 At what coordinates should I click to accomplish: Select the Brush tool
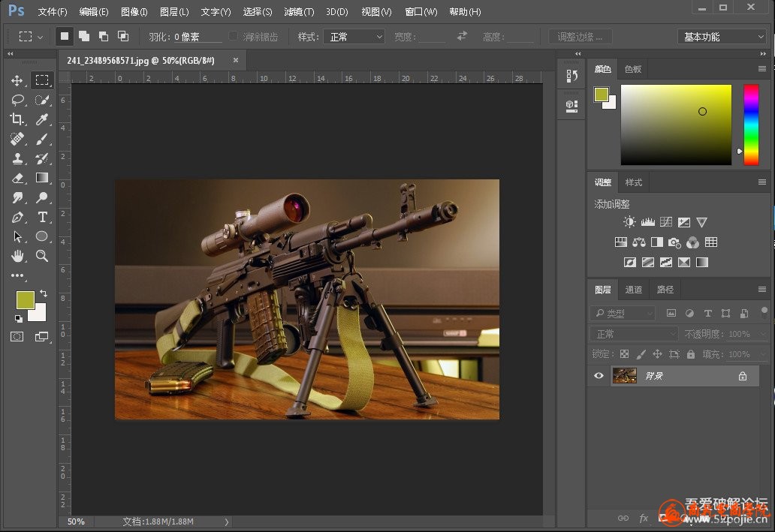click(x=42, y=139)
